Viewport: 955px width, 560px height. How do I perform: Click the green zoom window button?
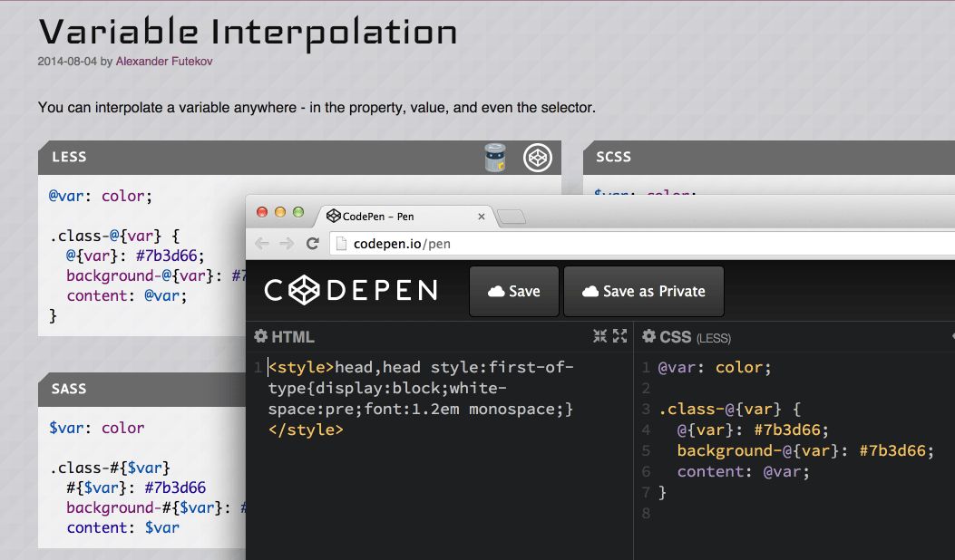(x=298, y=212)
